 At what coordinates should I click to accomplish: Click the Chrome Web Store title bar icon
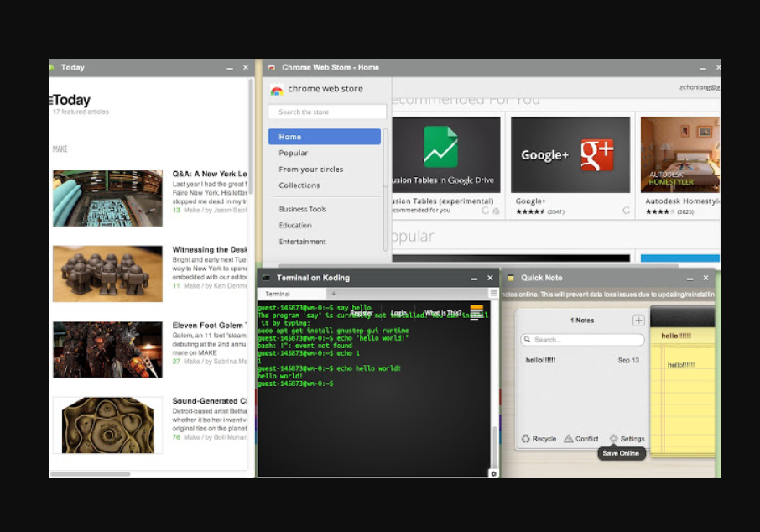272,68
